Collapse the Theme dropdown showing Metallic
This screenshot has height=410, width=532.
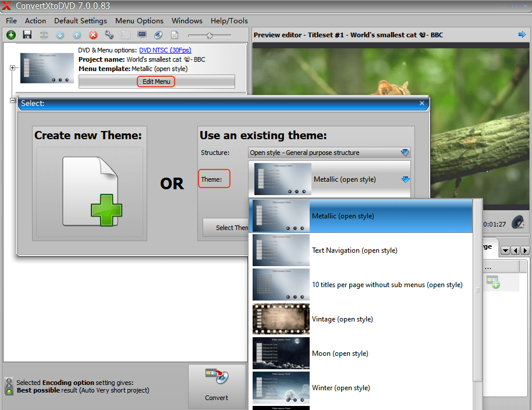coord(405,179)
